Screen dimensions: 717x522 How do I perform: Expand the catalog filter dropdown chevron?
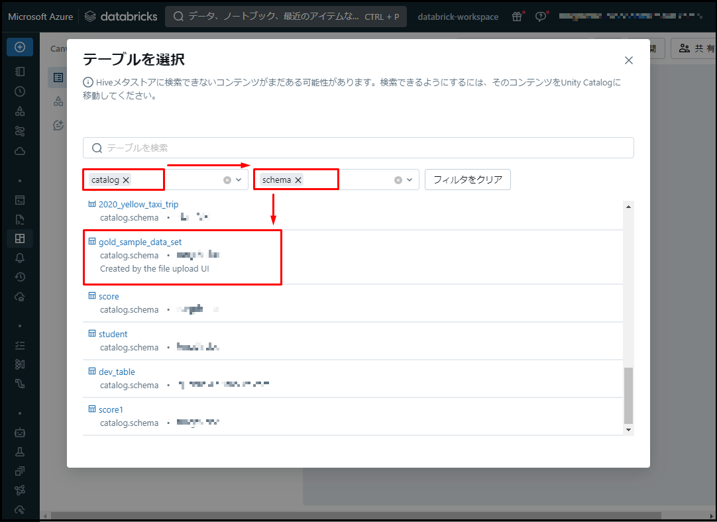(x=239, y=180)
